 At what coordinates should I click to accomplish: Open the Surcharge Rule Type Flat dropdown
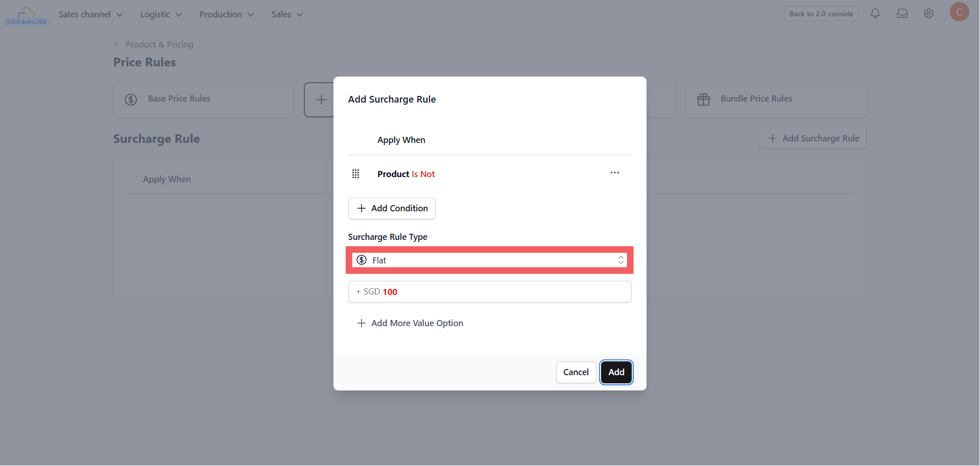coord(490,260)
